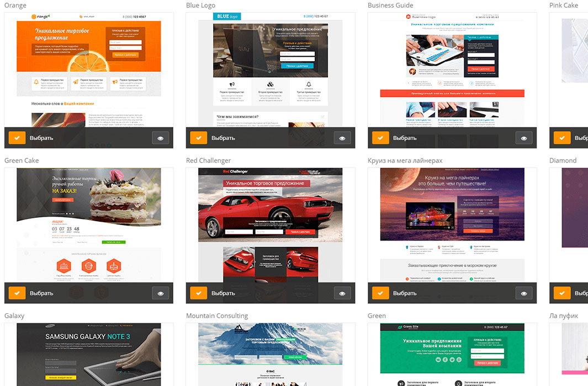Image resolution: width=588 pixels, height=386 pixels.
Task: Open the cruise liner template thumbnail
Action: click(452, 225)
